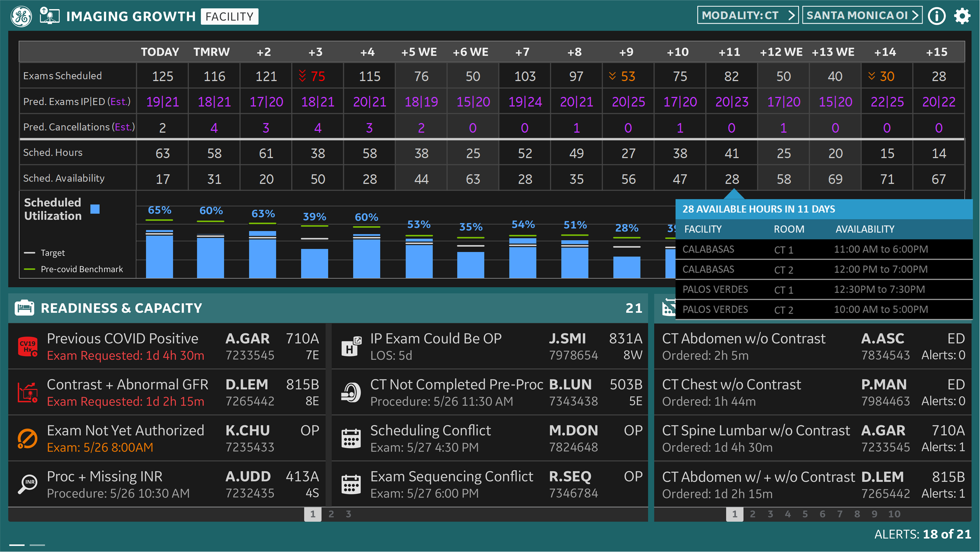Expand the red chevron beside 75 exams
The image size is (980, 552).
[303, 76]
